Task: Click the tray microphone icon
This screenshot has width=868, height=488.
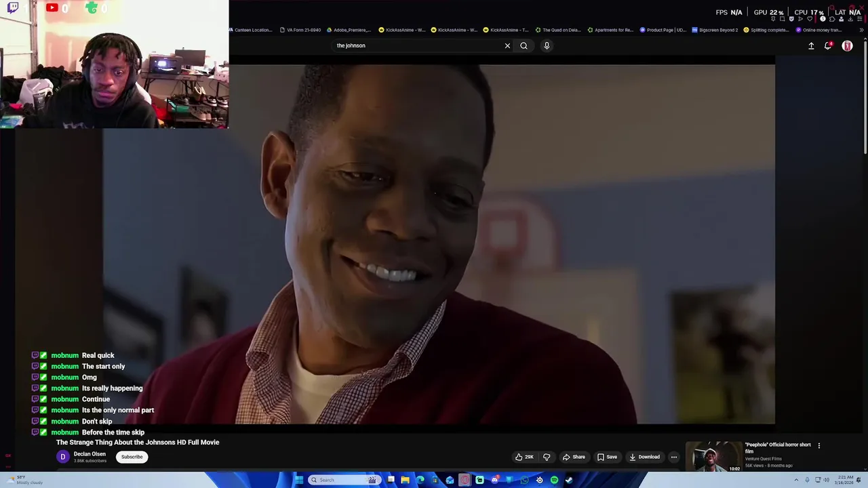Action: (x=807, y=480)
